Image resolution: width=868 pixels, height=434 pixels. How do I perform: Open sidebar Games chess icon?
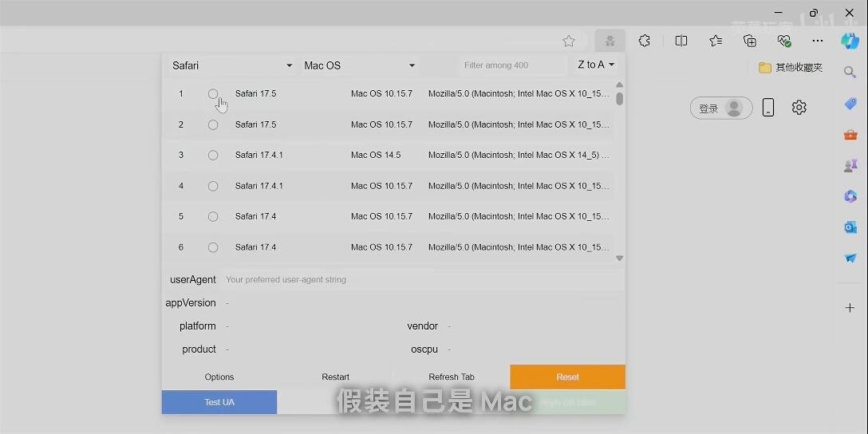tap(850, 165)
